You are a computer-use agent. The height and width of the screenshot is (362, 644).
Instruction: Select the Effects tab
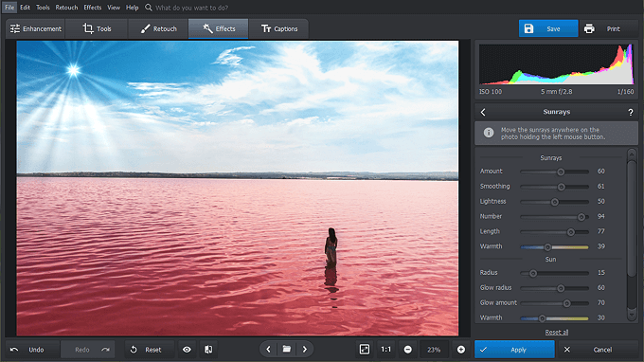pos(219,28)
